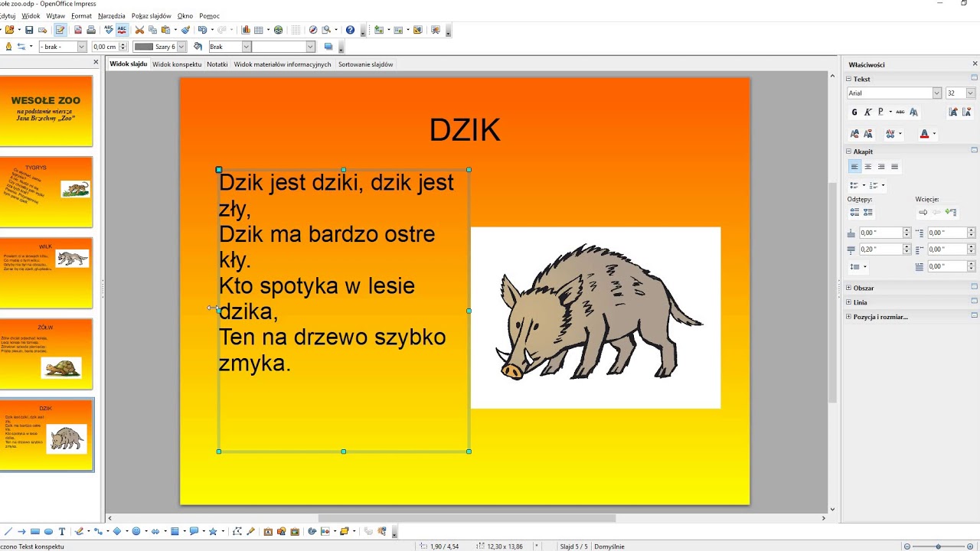Viewport: 980px width, 551px height.
Task: Insert a chart icon
Action: tap(246, 30)
